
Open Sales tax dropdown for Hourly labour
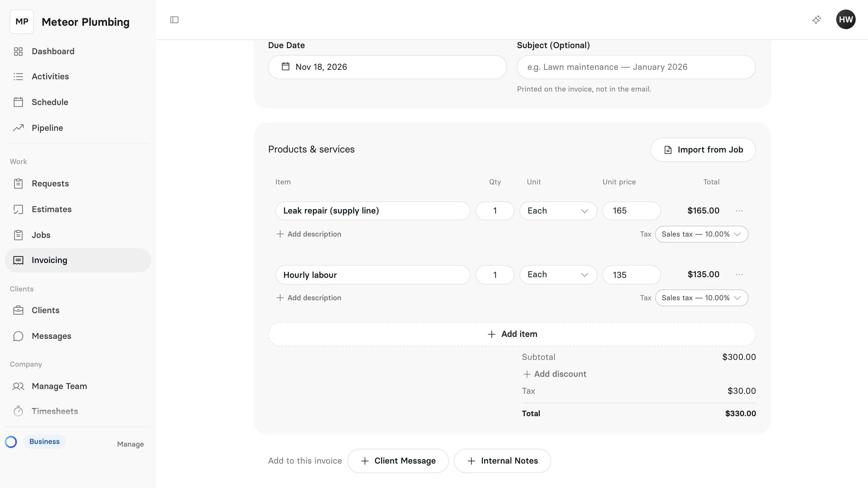point(702,298)
